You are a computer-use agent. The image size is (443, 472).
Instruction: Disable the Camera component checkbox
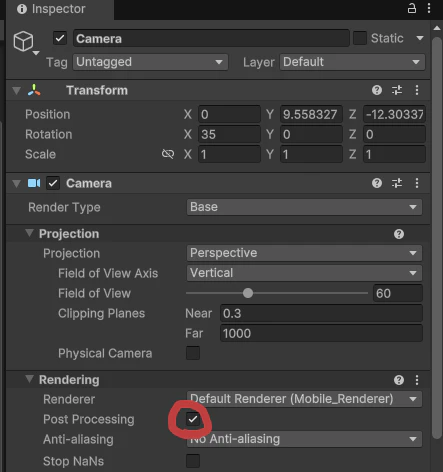53,183
